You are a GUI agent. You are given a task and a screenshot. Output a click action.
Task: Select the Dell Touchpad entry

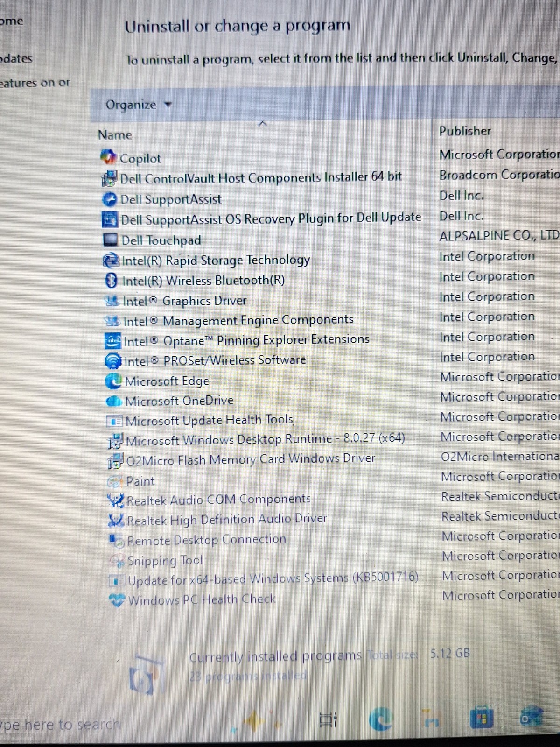[x=161, y=240]
